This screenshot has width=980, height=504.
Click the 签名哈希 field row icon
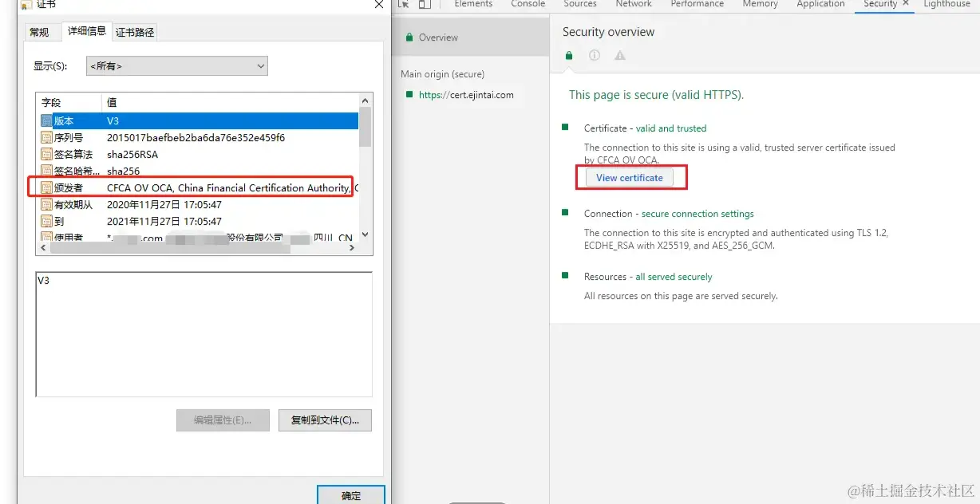(46, 171)
